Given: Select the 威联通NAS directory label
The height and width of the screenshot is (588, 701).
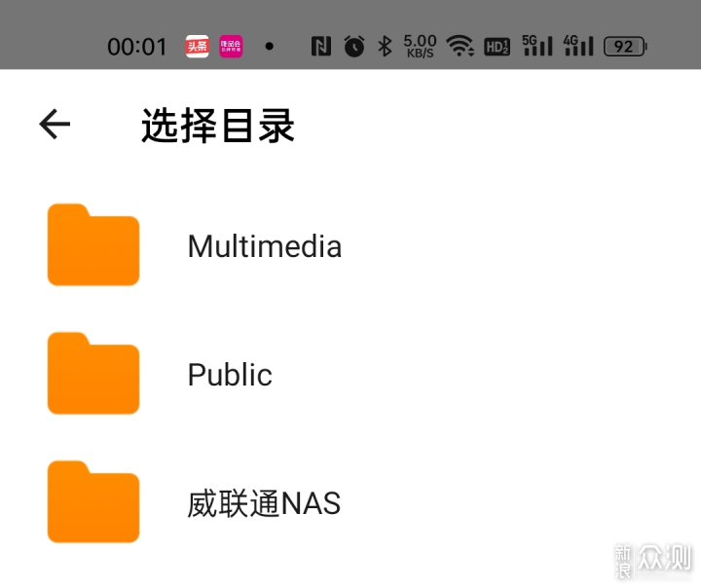Looking at the screenshot, I should 264,503.
